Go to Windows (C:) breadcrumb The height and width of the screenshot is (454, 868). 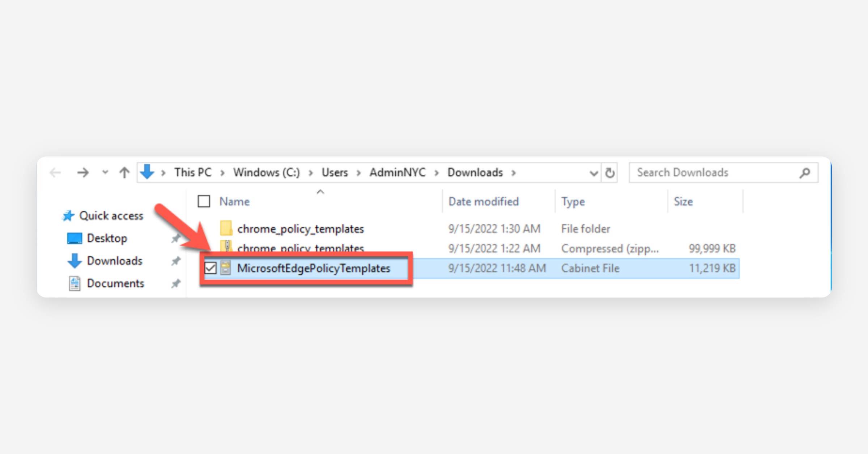pyautogui.click(x=267, y=173)
